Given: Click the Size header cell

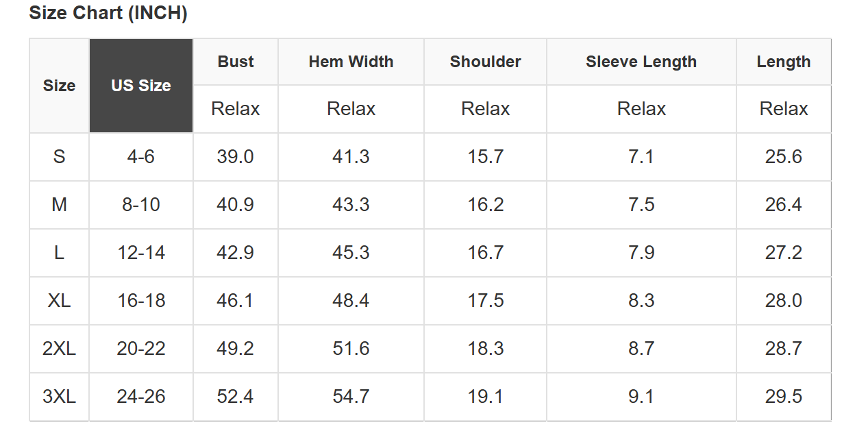Looking at the screenshot, I should click(60, 86).
